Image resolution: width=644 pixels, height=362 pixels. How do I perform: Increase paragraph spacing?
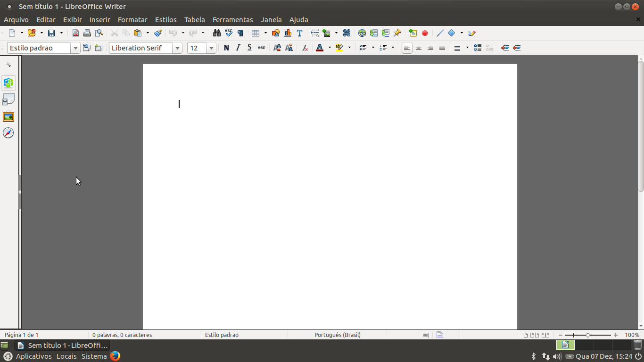click(x=478, y=48)
